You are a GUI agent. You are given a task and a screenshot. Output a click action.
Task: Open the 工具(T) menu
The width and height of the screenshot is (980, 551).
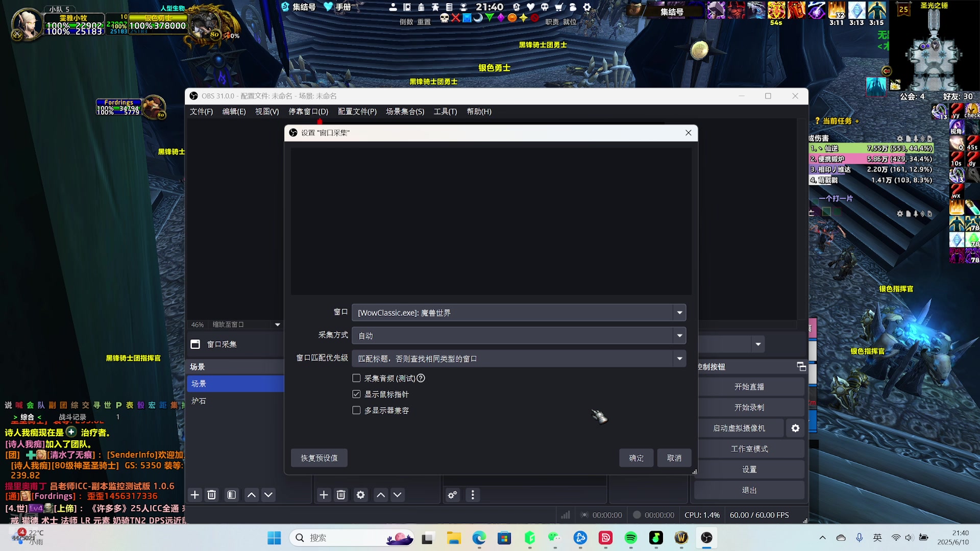[x=445, y=111]
